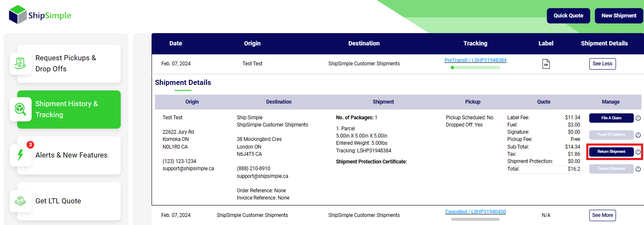Click the Get LTL Quote pallet icon
The image size is (644, 225).
click(x=20, y=201)
